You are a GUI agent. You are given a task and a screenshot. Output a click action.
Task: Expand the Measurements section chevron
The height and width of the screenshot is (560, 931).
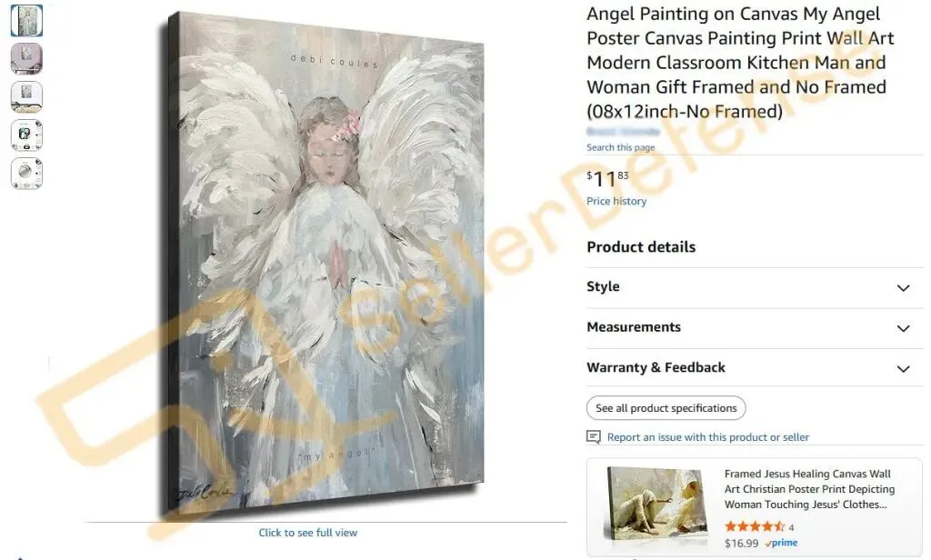pyautogui.click(x=903, y=328)
